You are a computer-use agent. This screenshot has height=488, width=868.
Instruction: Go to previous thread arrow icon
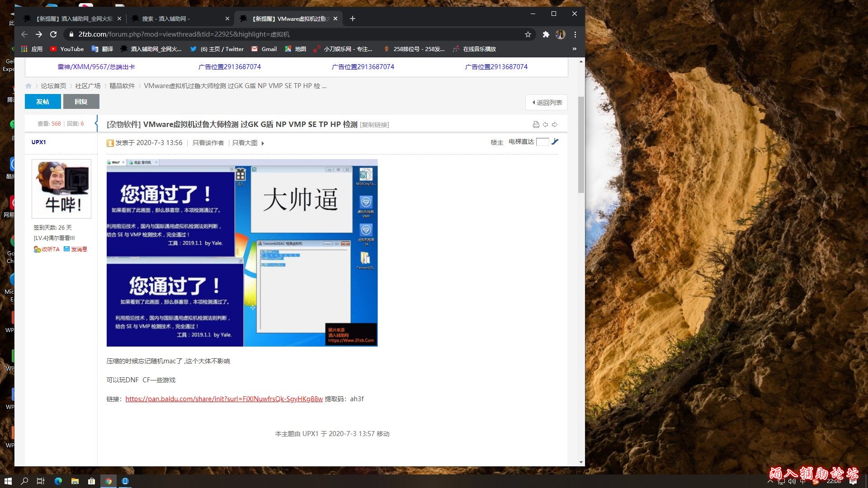tap(545, 125)
